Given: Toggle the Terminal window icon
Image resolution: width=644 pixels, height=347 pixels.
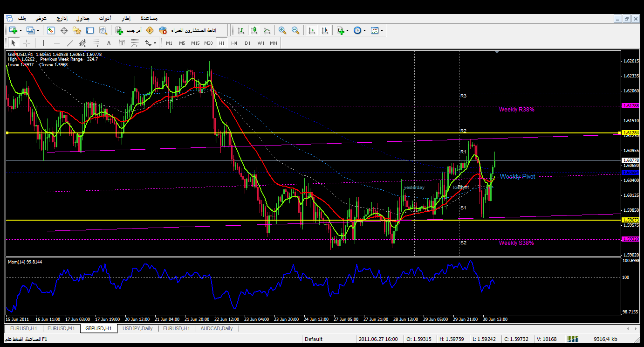Looking at the screenshot, I should (90, 30).
